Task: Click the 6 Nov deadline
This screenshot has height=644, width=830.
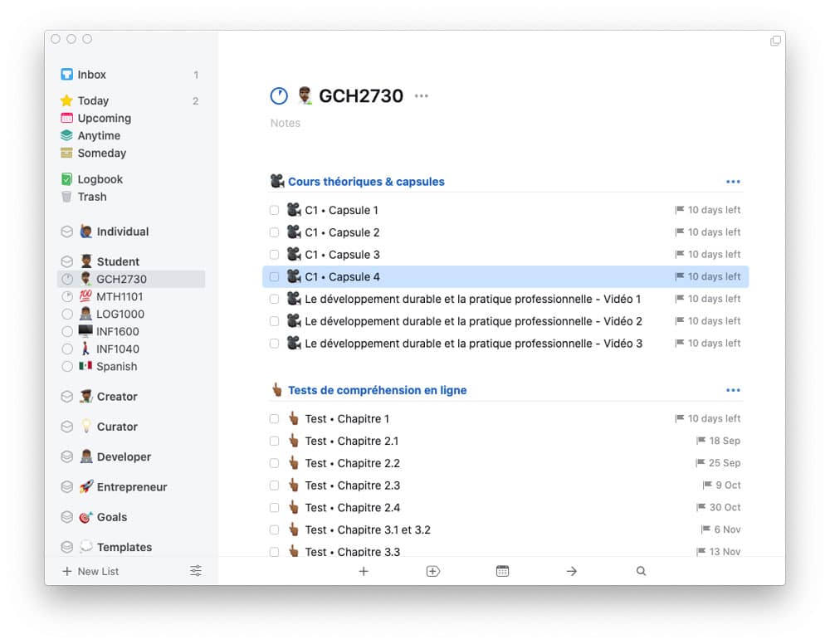Action: 721,529
